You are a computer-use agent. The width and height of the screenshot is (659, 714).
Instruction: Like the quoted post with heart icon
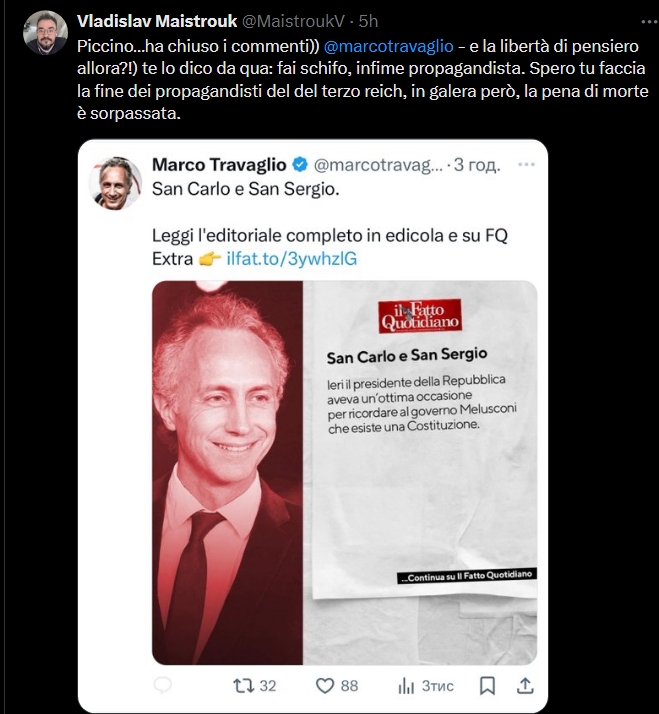click(x=325, y=685)
